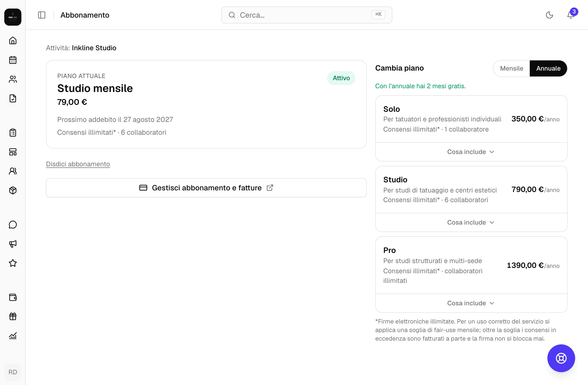Click the Attivo status badge
The height and width of the screenshot is (385, 588).
tap(341, 78)
